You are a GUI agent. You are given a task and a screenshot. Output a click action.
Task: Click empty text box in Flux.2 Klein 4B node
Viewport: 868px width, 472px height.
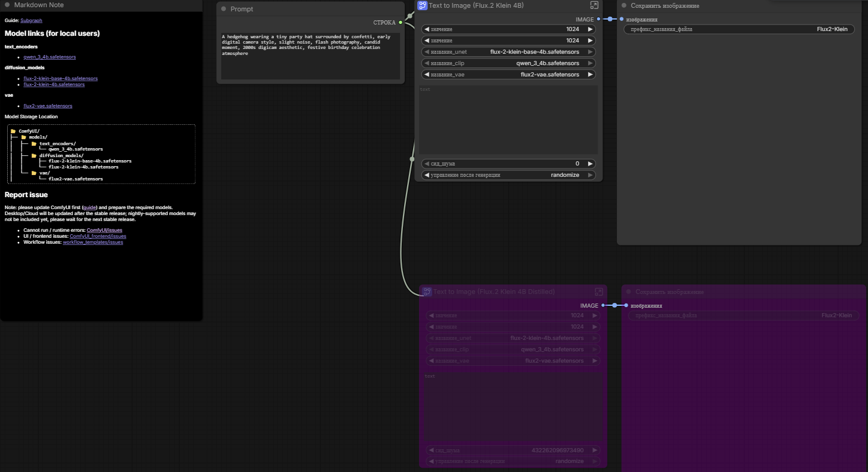509,119
